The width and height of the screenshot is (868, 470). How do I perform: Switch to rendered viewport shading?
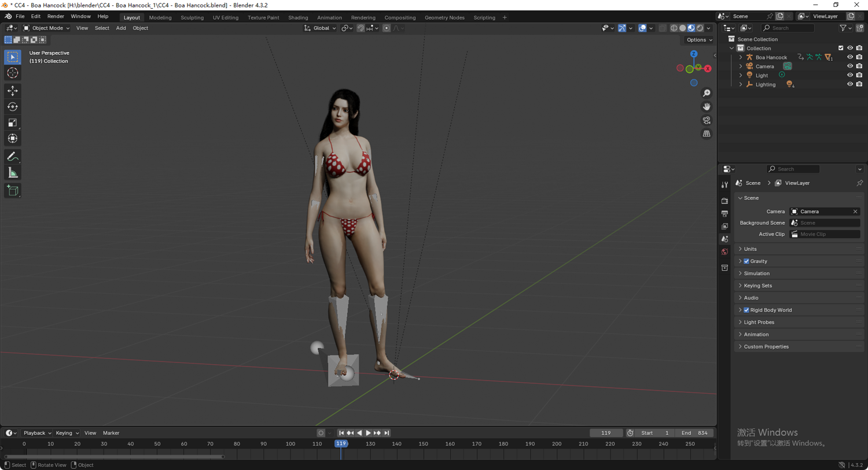(700, 28)
